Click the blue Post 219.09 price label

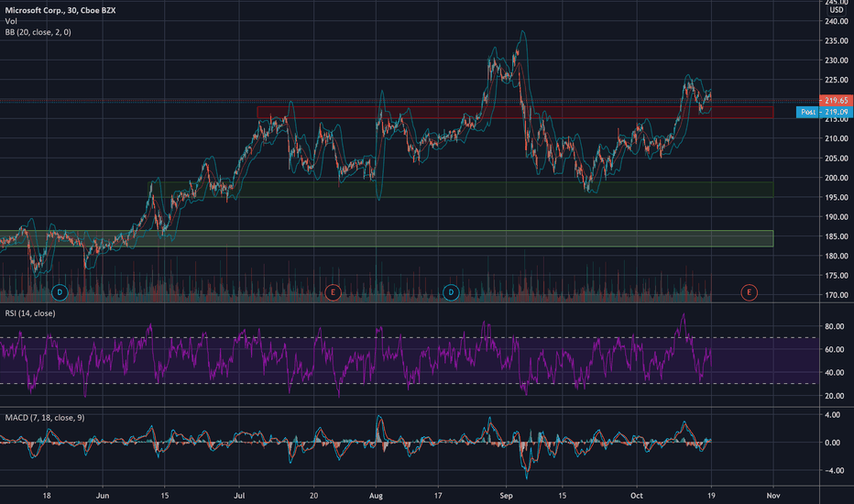825,112
